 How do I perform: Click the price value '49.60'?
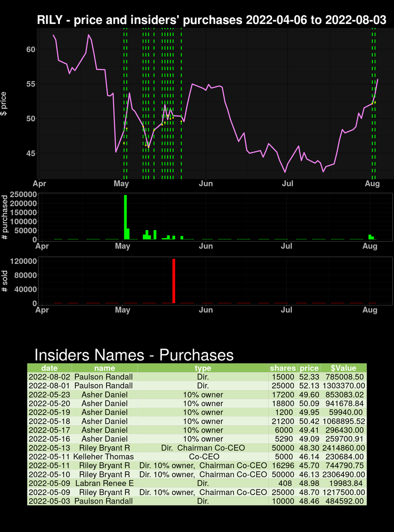(309, 395)
